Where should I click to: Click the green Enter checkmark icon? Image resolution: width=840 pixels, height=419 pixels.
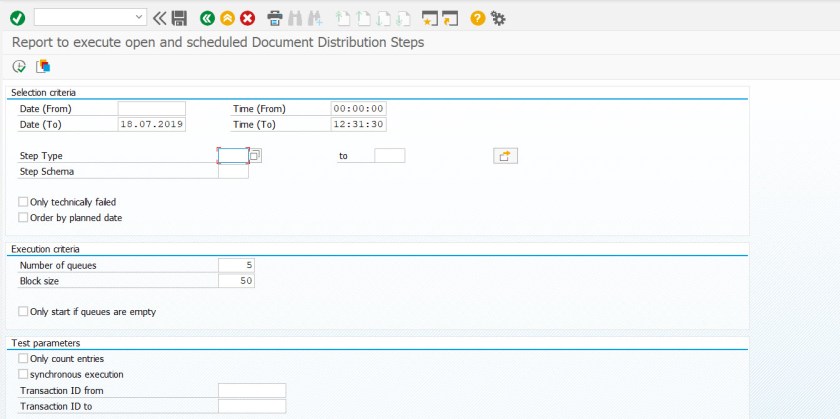click(x=17, y=19)
